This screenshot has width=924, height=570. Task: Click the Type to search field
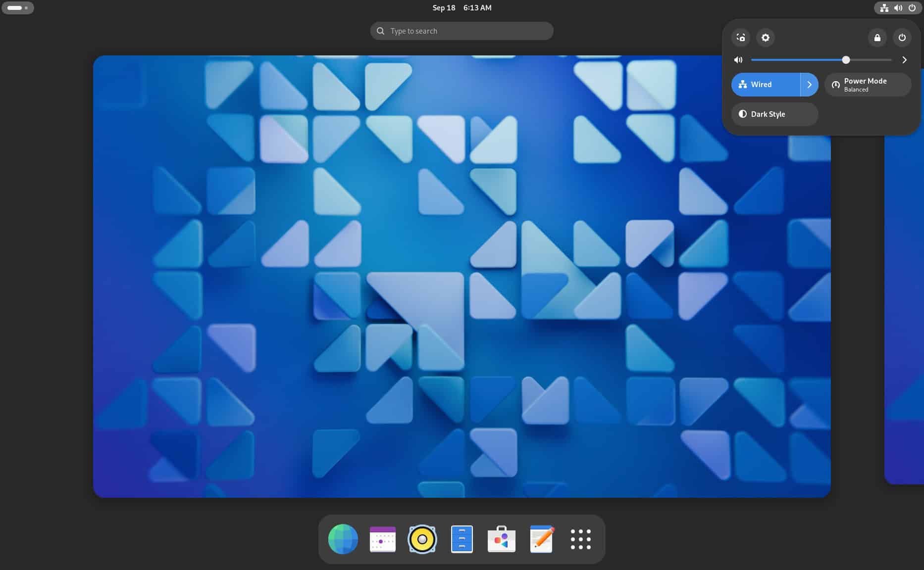[x=461, y=31]
